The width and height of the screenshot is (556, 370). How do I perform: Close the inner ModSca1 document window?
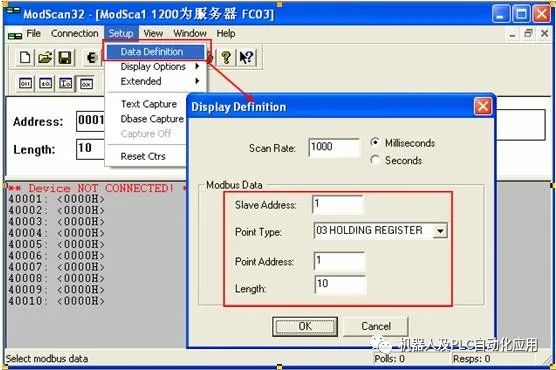tap(545, 33)
